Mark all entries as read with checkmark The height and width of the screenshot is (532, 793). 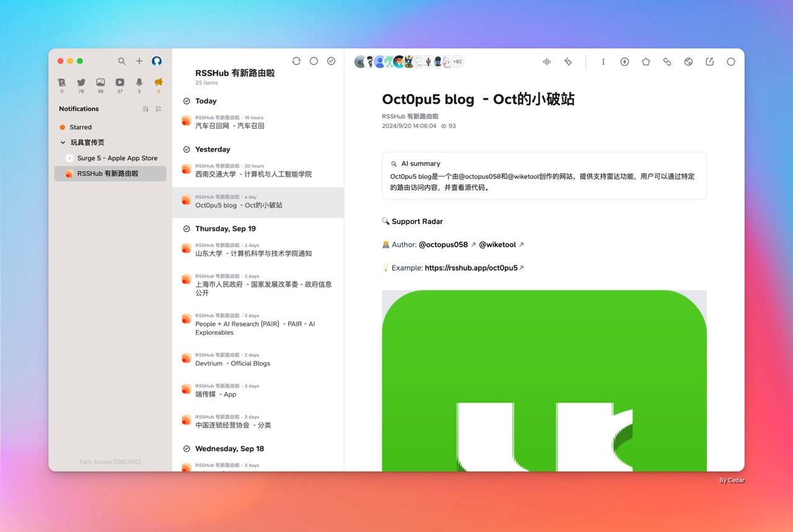[331, 61]
